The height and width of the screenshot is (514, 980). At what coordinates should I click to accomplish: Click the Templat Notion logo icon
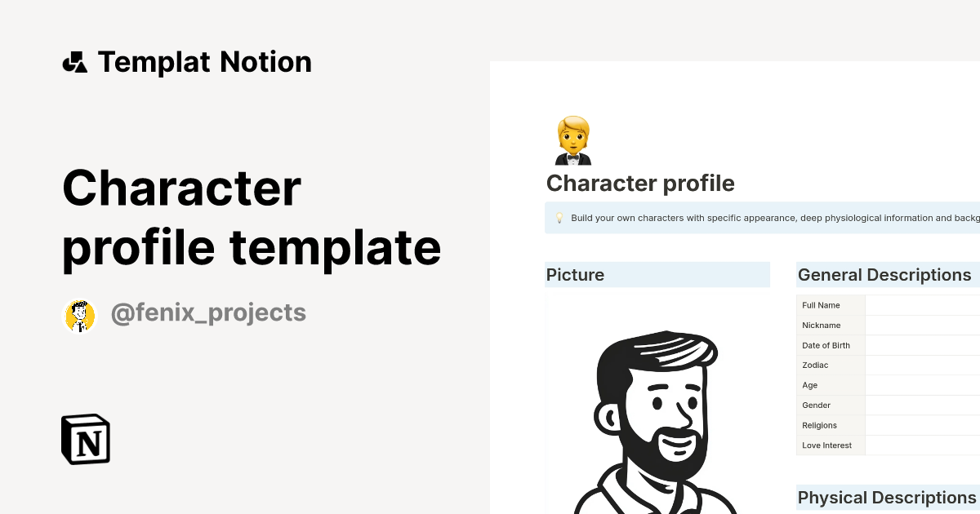75,62
